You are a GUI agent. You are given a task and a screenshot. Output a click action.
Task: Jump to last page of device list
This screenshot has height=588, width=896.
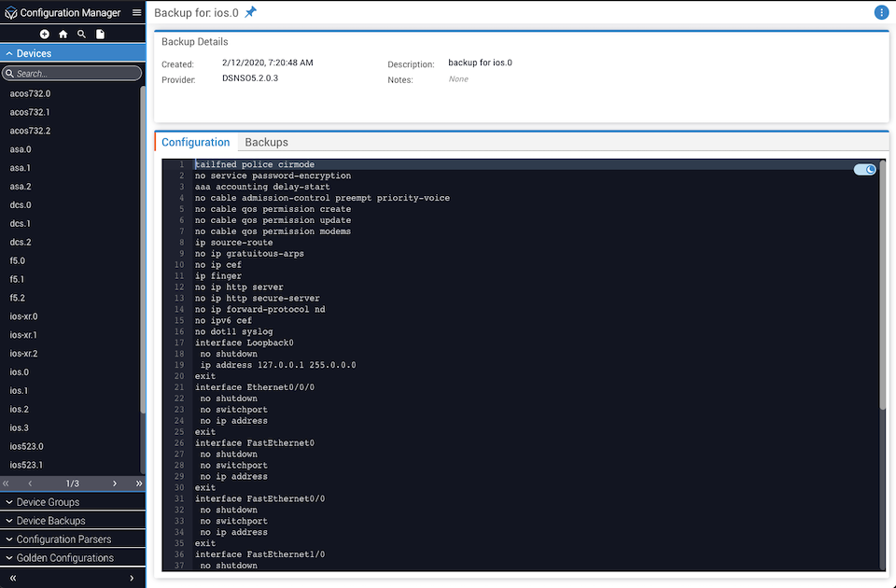click(x=138, y=483)
